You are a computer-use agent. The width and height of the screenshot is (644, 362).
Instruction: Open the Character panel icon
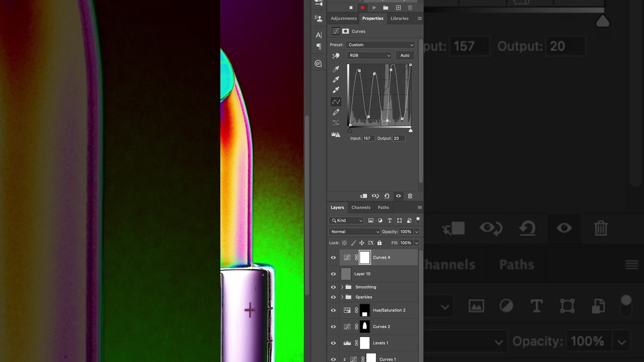(x=318, y=35)
